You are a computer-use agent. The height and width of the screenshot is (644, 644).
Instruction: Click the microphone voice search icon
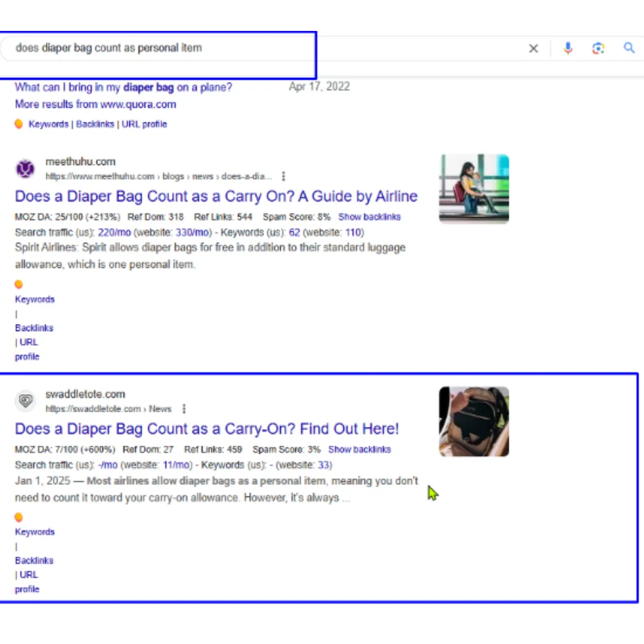(567, 48)
